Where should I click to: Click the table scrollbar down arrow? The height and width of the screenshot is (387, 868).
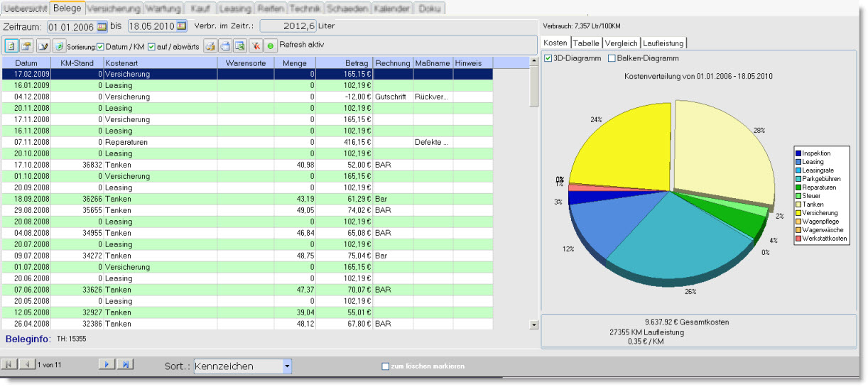534,325
